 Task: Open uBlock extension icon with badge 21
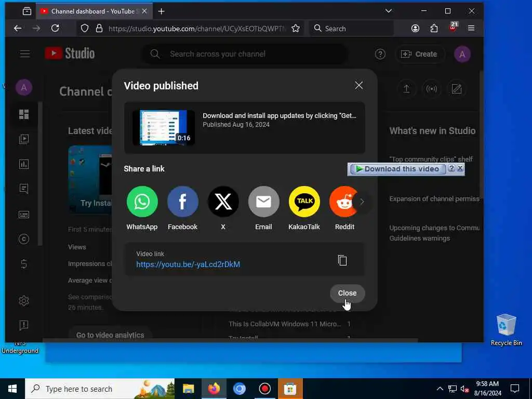[x=453, y=28]
